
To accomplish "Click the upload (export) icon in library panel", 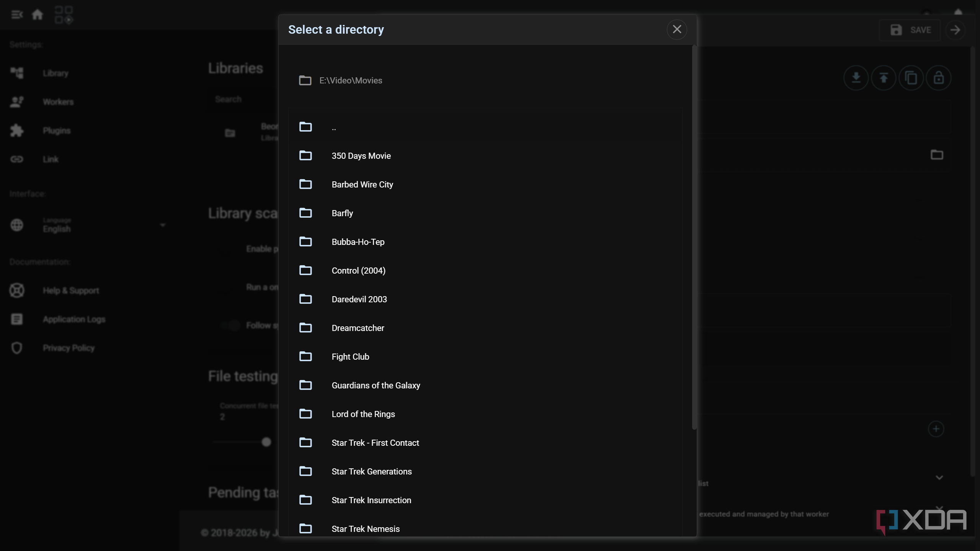I will (884, 78).
